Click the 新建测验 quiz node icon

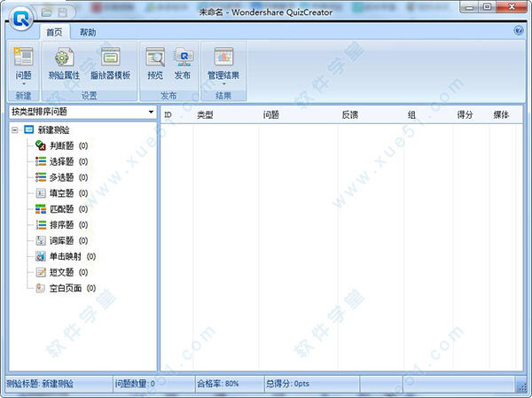pos(29,129)
